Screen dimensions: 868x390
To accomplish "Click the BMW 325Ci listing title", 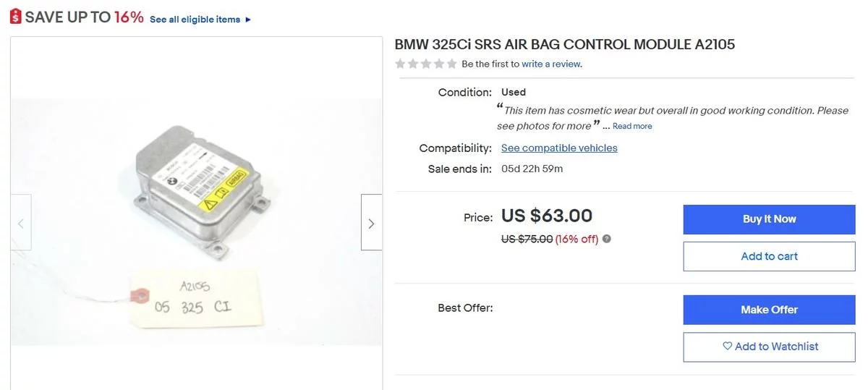I will 564,44.
